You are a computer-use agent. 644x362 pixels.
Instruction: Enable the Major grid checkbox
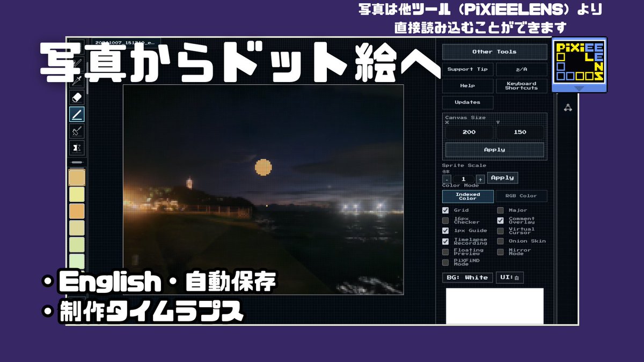point(500,210)
